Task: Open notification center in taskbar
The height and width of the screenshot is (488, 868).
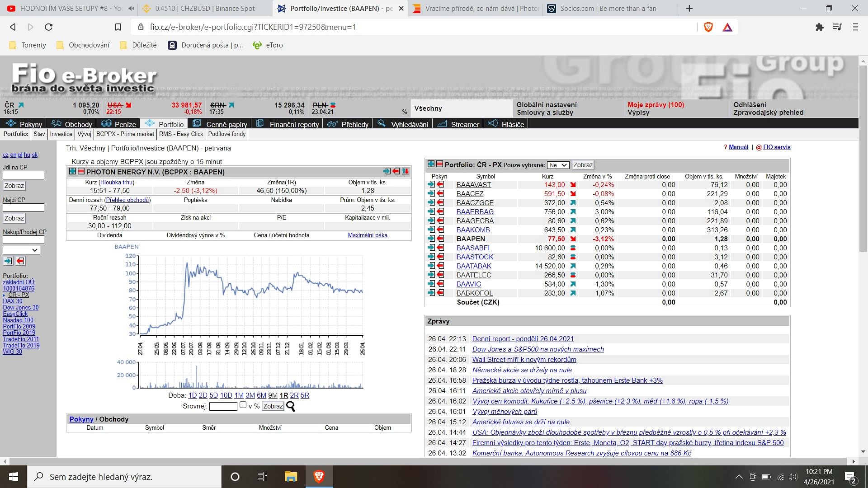Action: (x=850, y=477)
